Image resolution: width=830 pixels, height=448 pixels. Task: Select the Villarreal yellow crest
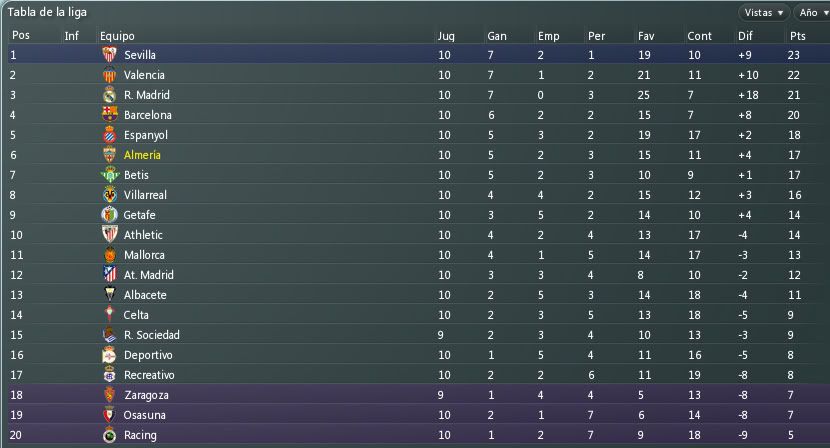click(110, 195)
